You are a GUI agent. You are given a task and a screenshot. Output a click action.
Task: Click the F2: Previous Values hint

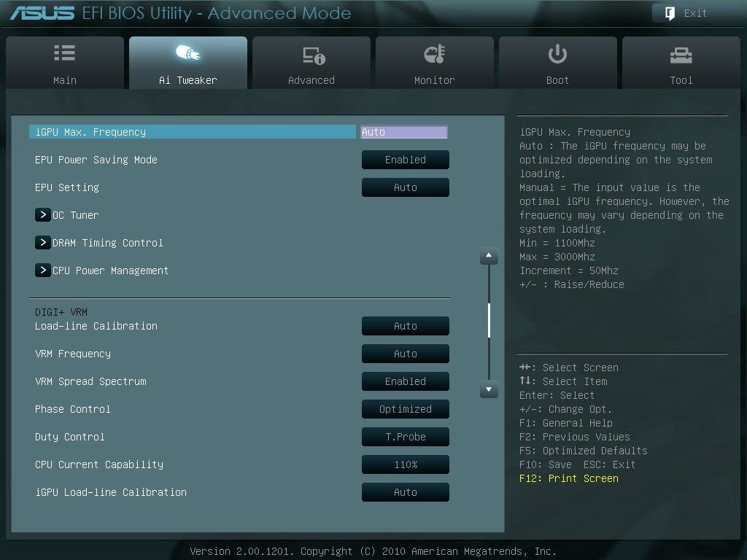(575, 437)
